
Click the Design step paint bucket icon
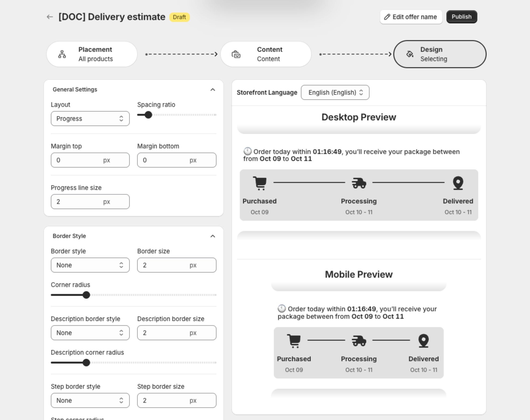point(410,54)
